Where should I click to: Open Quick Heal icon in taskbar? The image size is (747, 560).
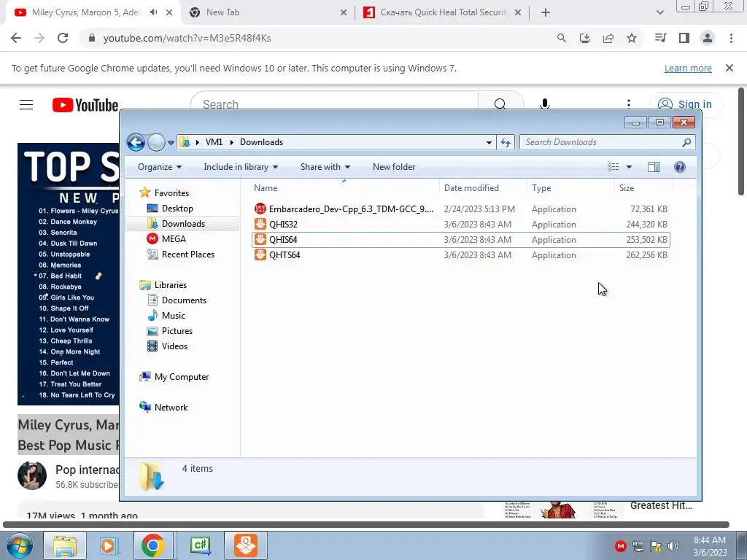(246, 545)
